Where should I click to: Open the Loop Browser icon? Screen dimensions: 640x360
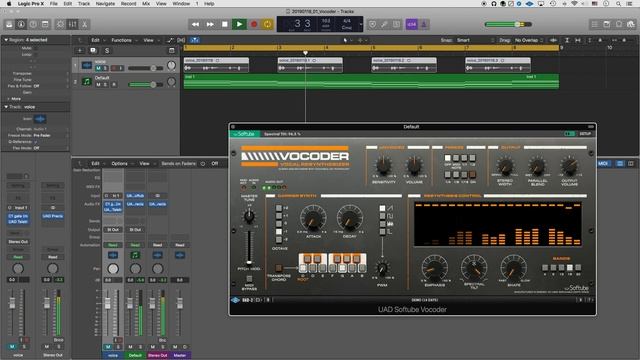point(619,24)
